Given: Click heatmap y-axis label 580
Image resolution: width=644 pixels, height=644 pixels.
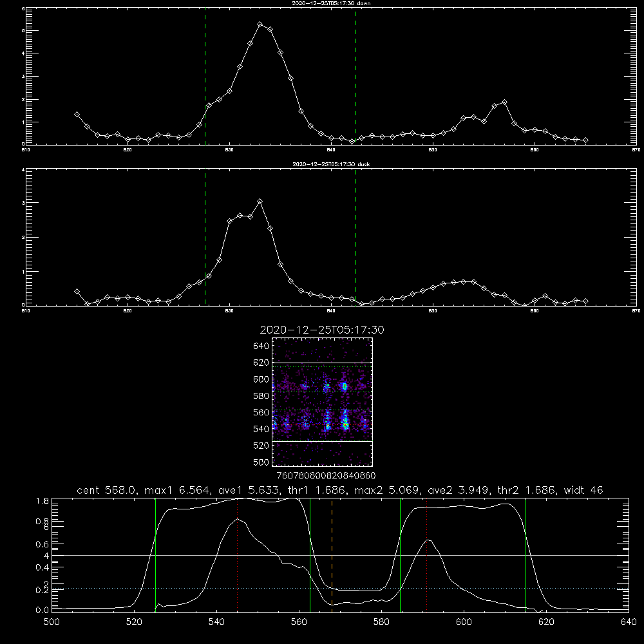Looking at the screenshot, I should coord(261,396).
